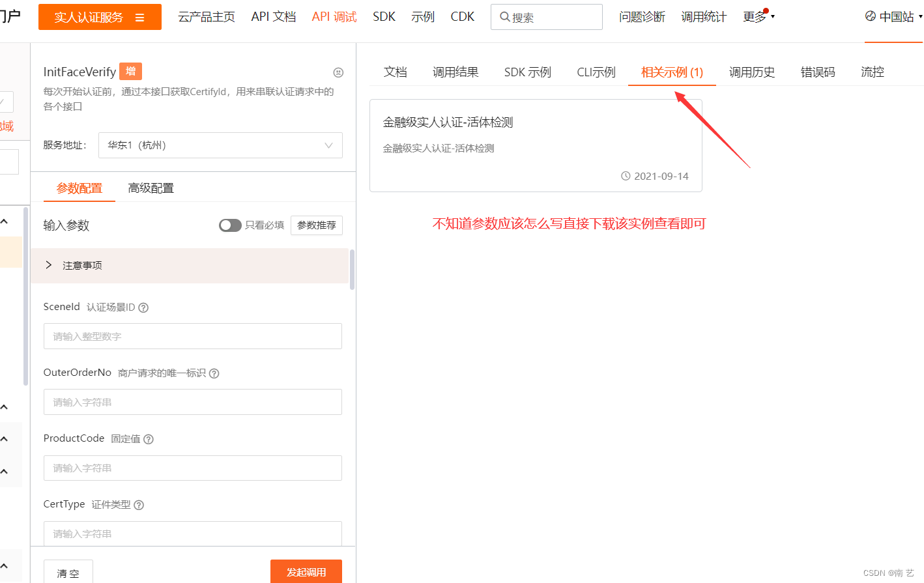Click the 增 badge next to InitFaceVerify

point(131,71)
